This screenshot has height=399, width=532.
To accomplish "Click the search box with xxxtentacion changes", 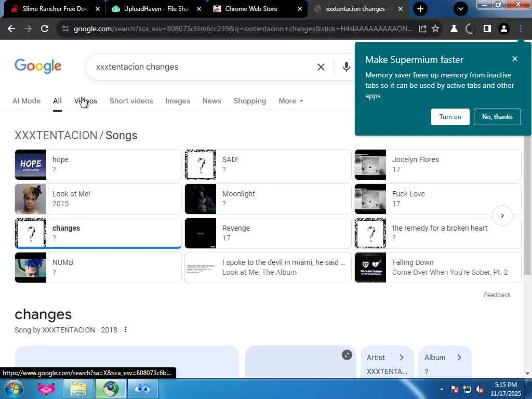I will (204, 67).
